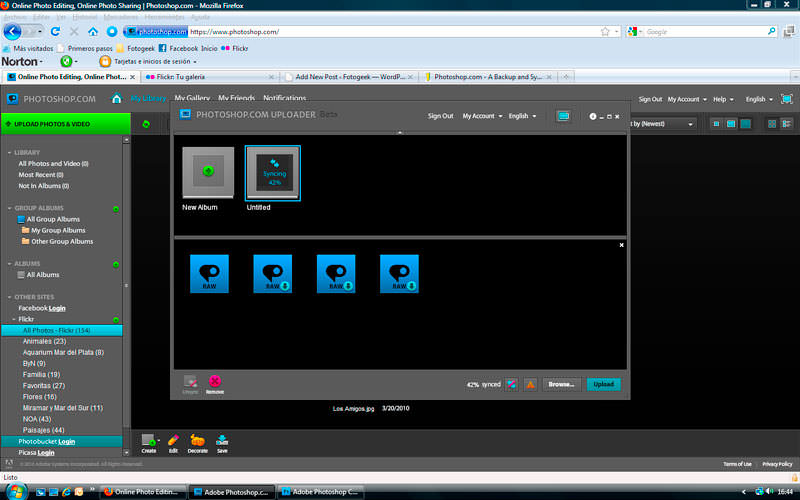Open uploader English language dropdown

coord(522,116)
